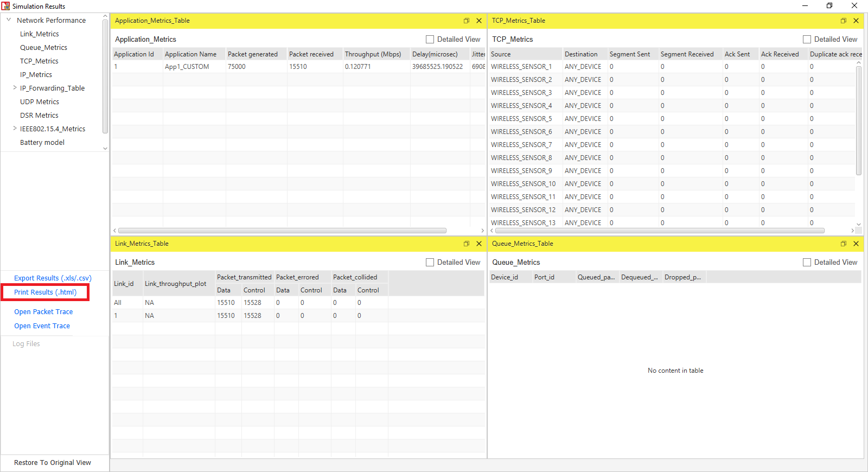Image resolution: width=868 pixels, height=472 pixels.
Task: Enable Detailed View for Link_Metrics
Action: (430, 263)
